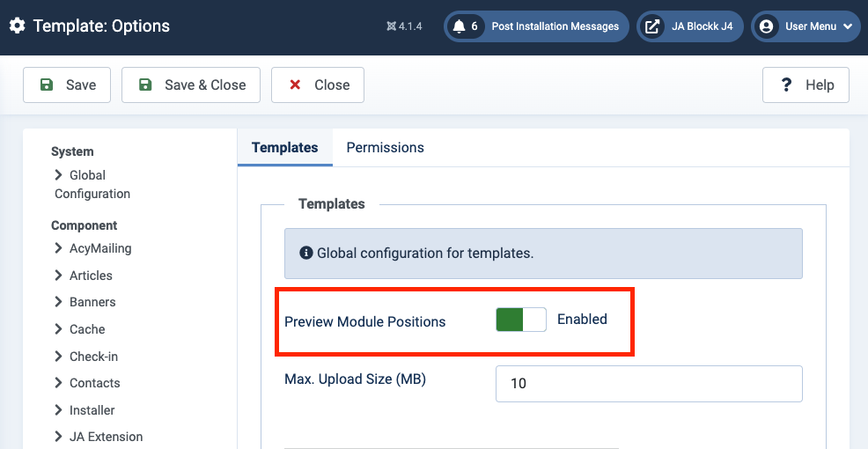Viewport: 868px width, 449px height.
Task: Switch to the Permissions tab
Action: click(x=385, y=148)
